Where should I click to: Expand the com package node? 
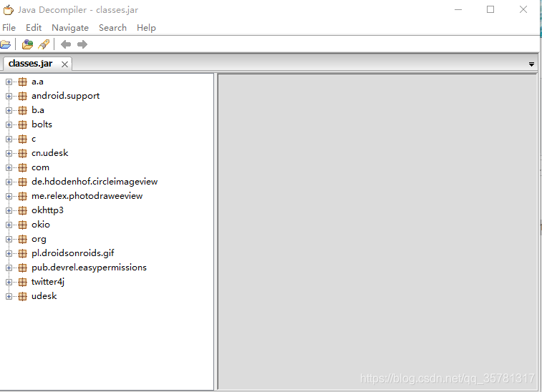click(9, 168)
